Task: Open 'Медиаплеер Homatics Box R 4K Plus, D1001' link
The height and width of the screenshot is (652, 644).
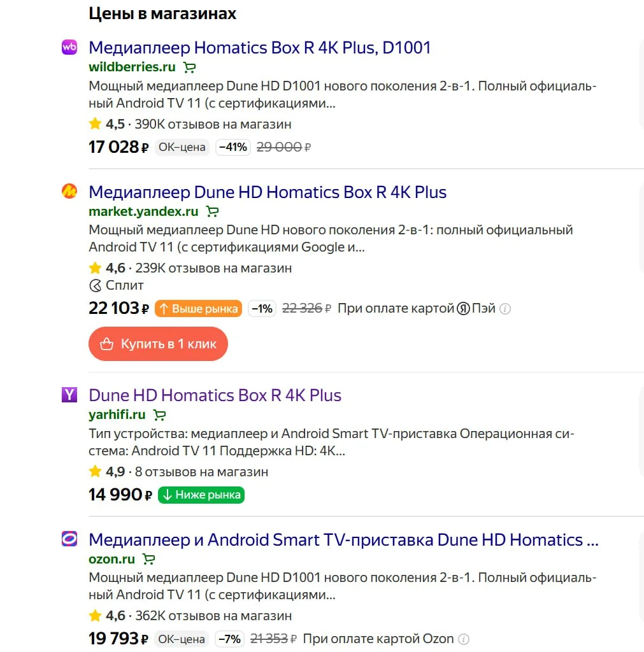Action: (259, 47)
